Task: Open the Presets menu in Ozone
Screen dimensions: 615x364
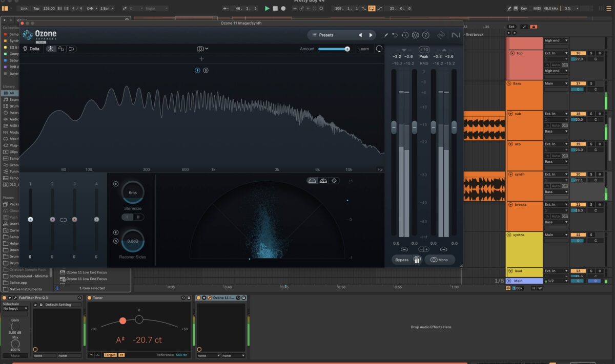Action: 326,35
